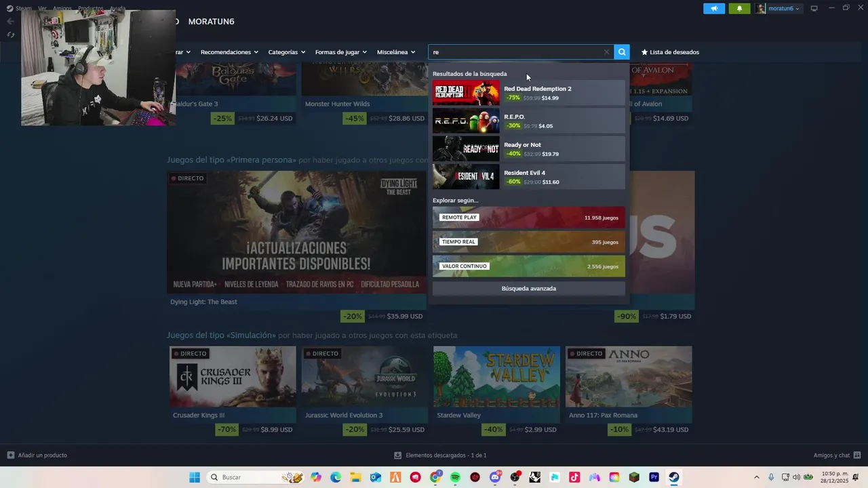Open the Windows Start menu
The image size is (868, 488).
click(195, 477)
